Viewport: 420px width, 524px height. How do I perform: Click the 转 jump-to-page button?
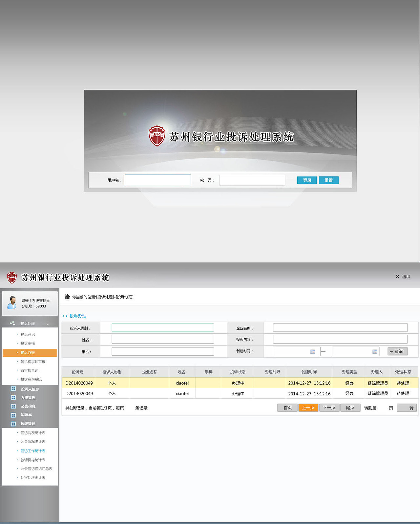click(407, 408)
